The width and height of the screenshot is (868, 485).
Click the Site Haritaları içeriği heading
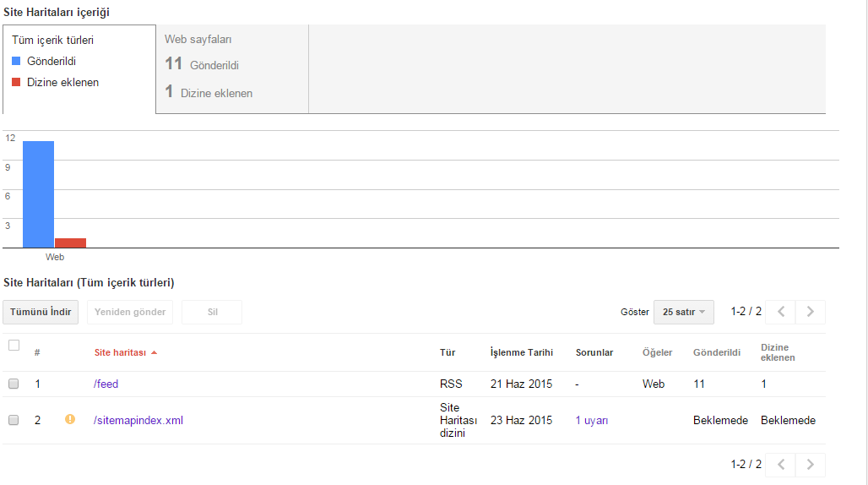57,12
